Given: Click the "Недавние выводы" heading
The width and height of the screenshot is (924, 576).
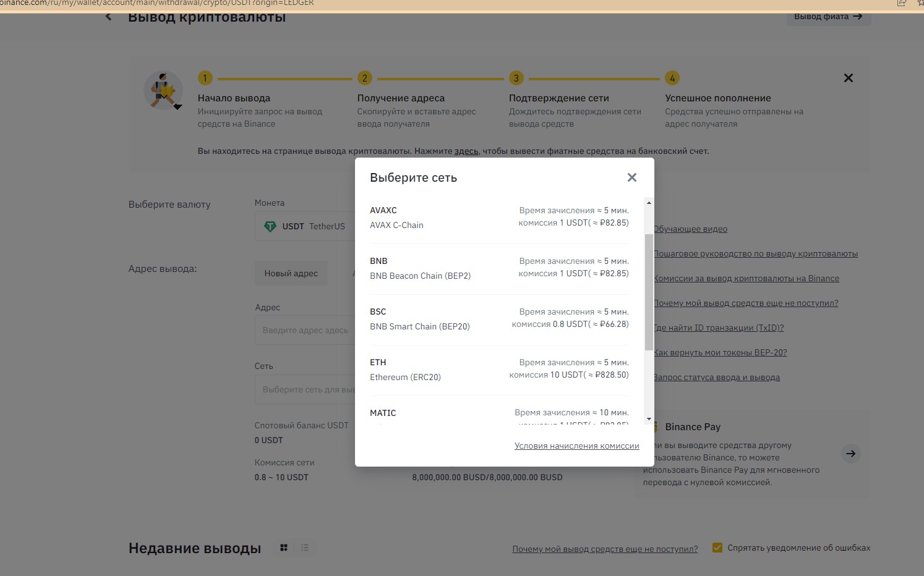Looking at the screenshot, I should point(195,548).
